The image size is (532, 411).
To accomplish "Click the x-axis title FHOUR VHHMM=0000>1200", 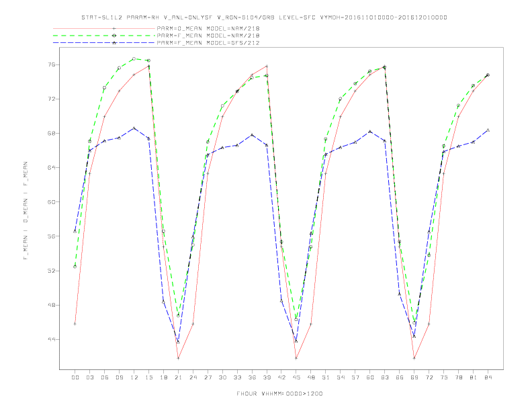I will coord(279,394).
